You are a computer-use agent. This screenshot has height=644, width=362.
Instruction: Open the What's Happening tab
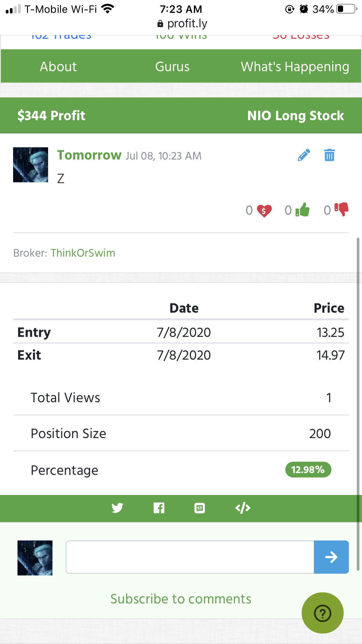click(295, 67)
